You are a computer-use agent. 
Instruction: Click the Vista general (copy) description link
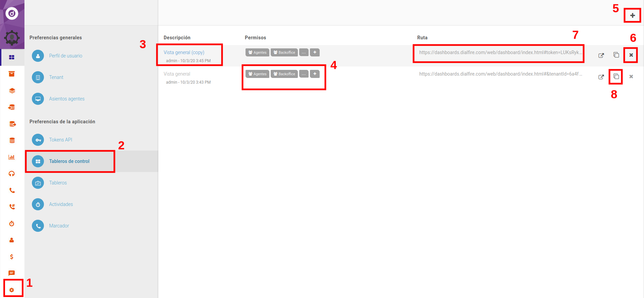tap(184, 52)
